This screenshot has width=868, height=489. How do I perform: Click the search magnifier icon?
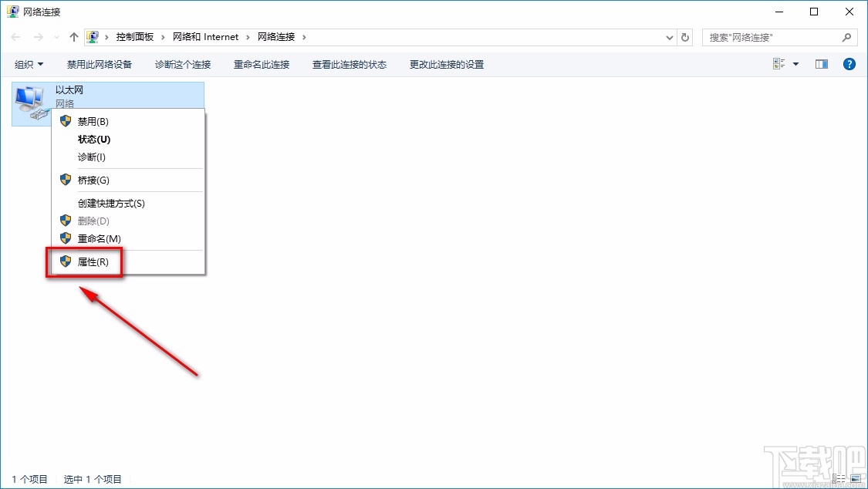pos(847,36)
